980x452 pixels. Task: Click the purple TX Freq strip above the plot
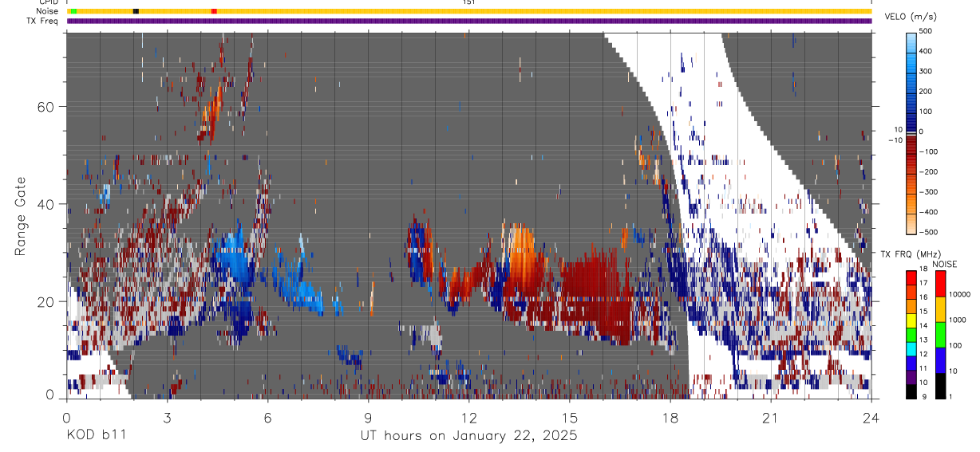tap(469, 21)
